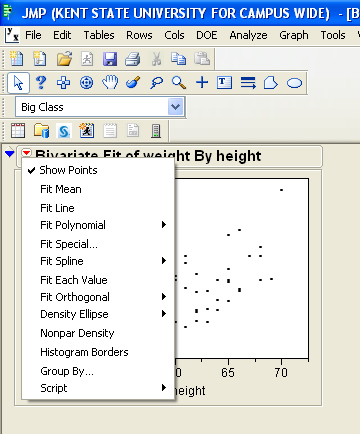360x434 pixels.
Task: Open the Tables menu
Action: [x=99, y=35]
